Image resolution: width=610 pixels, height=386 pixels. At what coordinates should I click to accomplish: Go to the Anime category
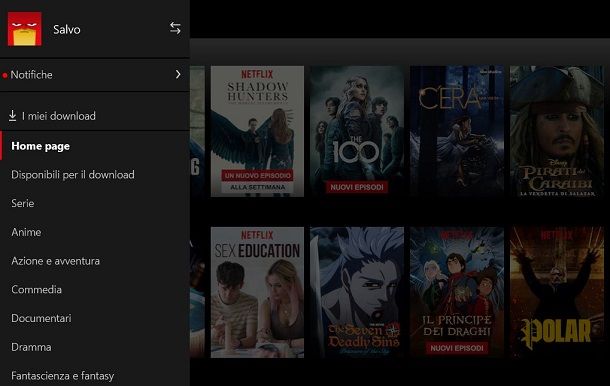tap(26, 232)
